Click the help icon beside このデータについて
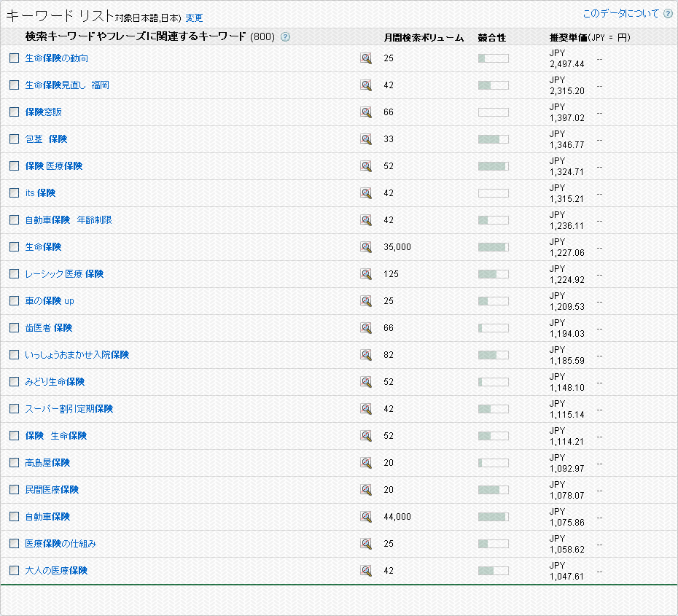 pyautogui.click(x=668, y=14)
